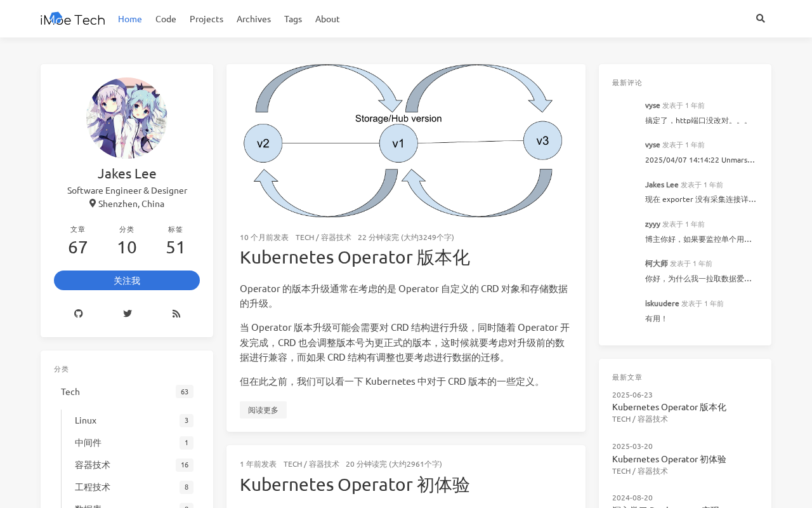Screen dimensions: 812x508
Task: Open the Projects nav item
Action: pos(206,18)
